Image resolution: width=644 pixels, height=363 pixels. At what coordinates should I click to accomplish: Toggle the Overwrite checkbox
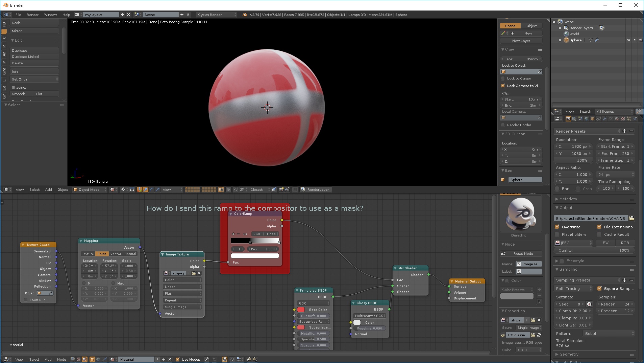(557, 227)
